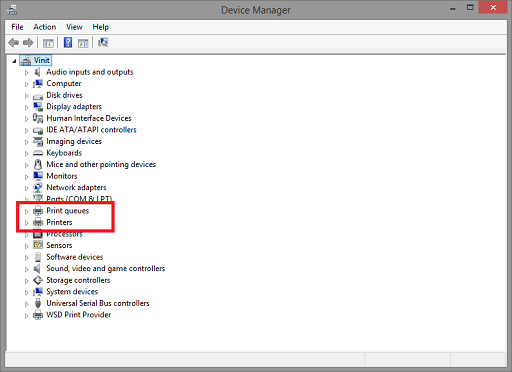Viewport: 512px width, 372px height.
Task: Open the View menu
Action: pyautogui.click(x=74, y=27)
